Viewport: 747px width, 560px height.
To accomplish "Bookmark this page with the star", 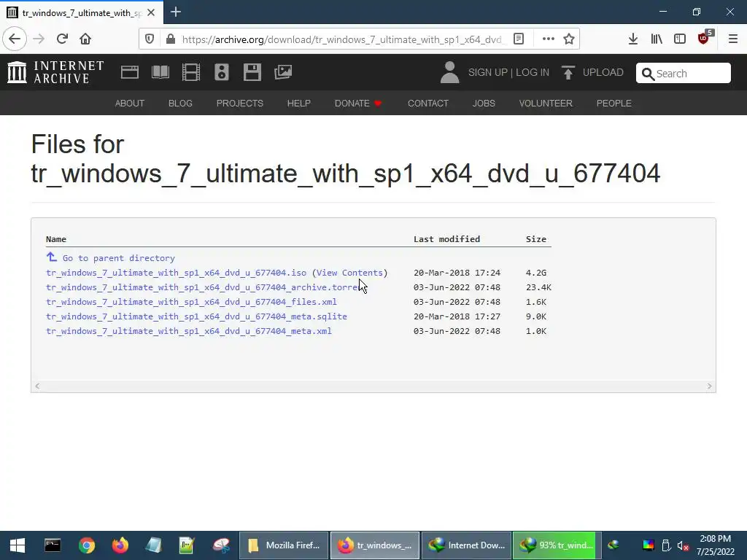I will coord(569,39).
